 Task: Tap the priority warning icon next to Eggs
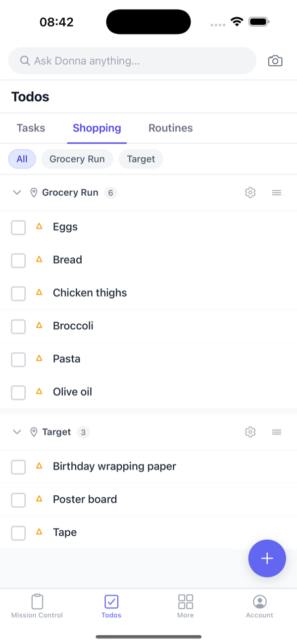pyautogui.click(x=39, y=227)
